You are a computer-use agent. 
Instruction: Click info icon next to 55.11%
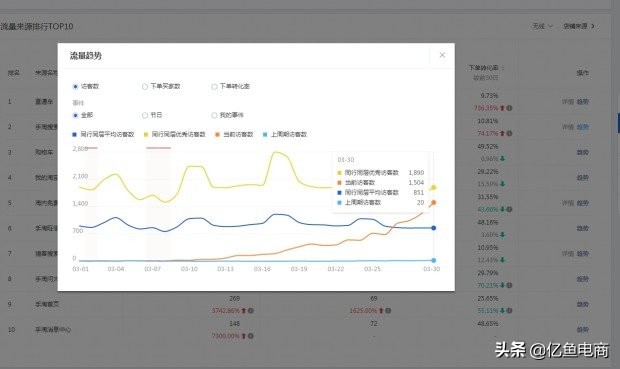pos(509,310)
